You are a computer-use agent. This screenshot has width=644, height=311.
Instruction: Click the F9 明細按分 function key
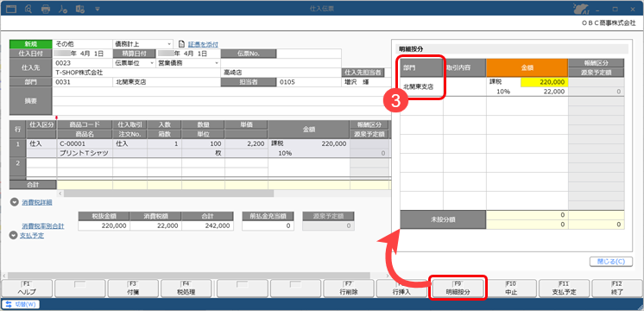tap(458, 288)
